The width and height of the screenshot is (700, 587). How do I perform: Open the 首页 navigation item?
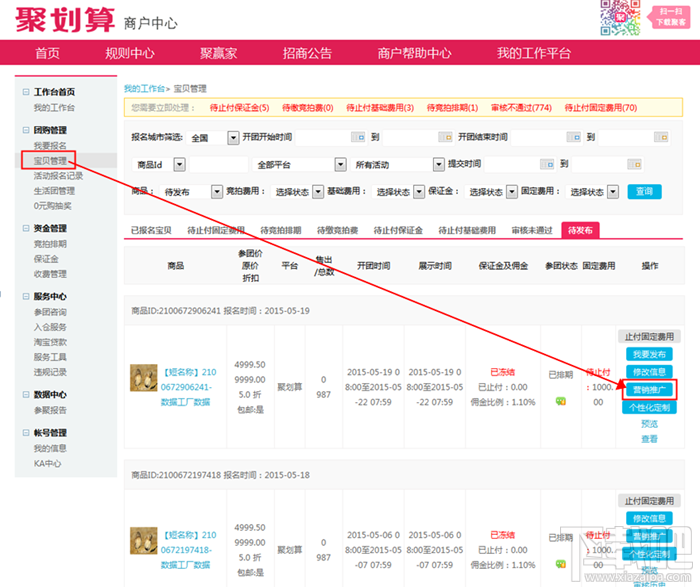click(x=47, y=53)
